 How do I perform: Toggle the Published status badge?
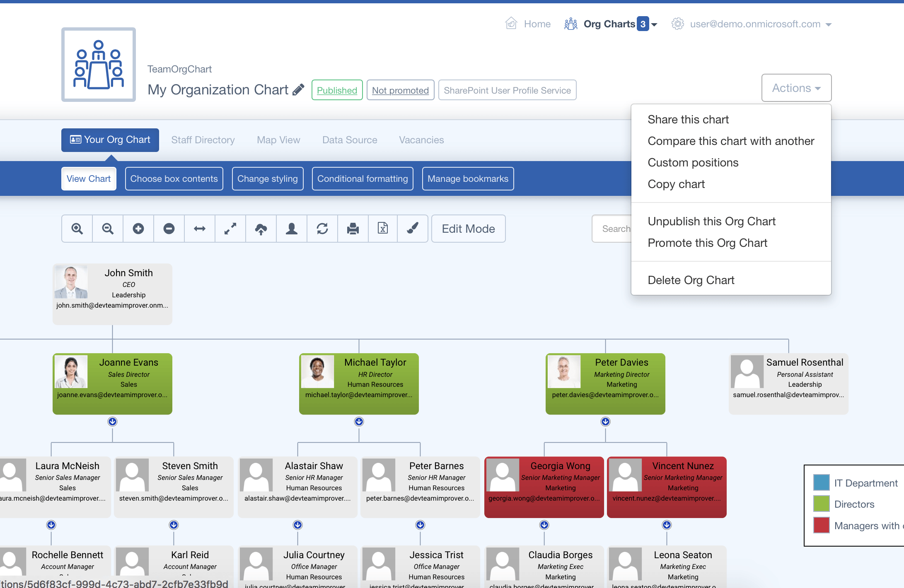337,89
